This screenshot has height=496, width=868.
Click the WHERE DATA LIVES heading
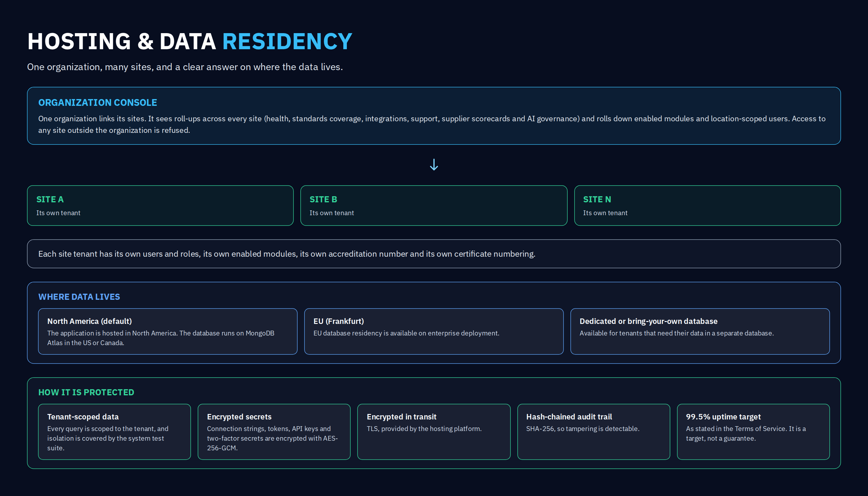click(79, 297)
